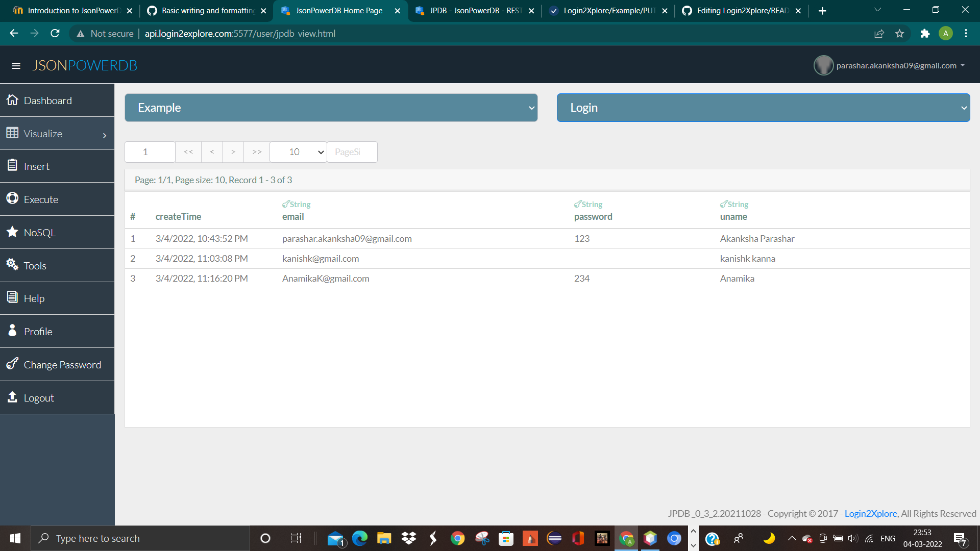Switch to the JsonPowerDB Home Page tab

pyautogui.click(x=337, y=10)
